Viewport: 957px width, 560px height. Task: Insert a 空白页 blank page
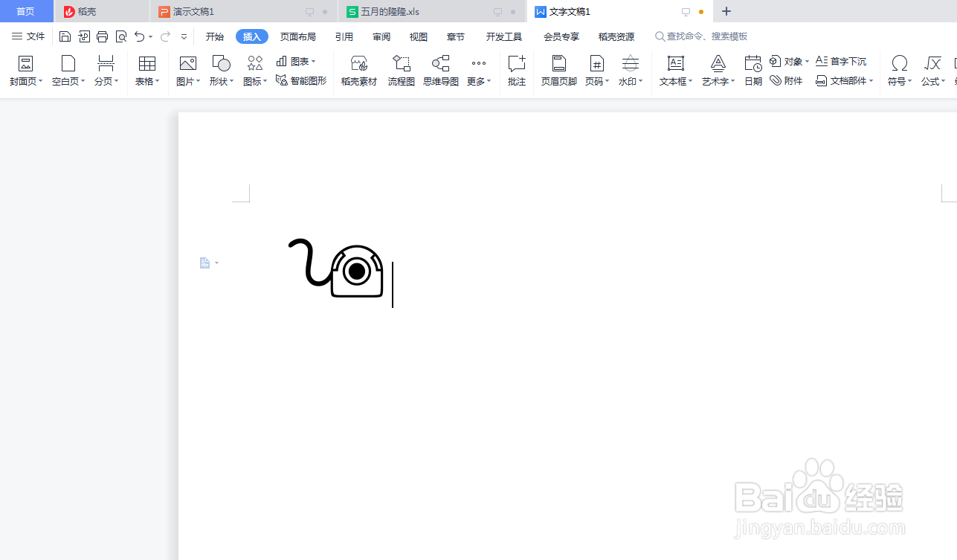click(67, 71)
